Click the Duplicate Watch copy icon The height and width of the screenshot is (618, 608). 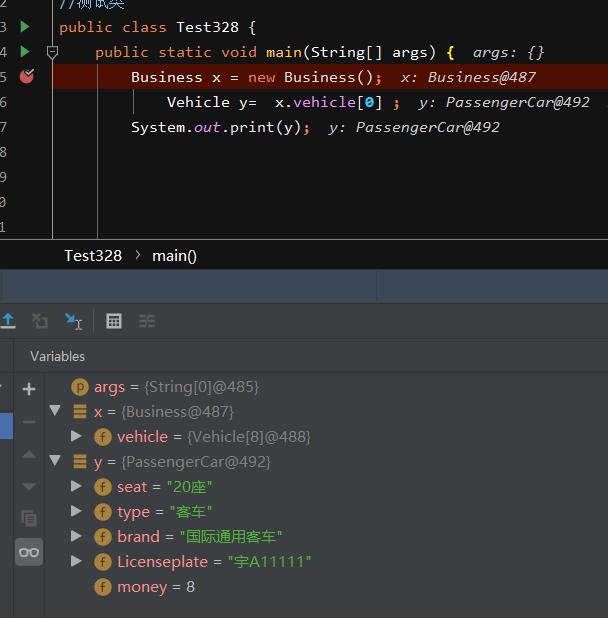click(29, 518)
